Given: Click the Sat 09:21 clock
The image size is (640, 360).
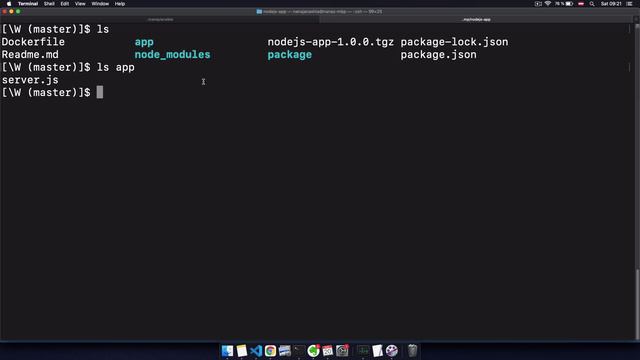Looking at the screenshot, I should [611, 4].
